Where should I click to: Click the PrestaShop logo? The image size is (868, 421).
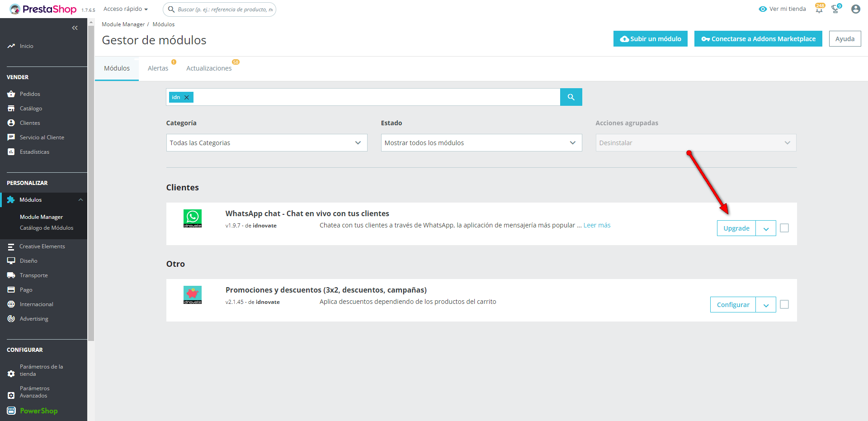43,9
